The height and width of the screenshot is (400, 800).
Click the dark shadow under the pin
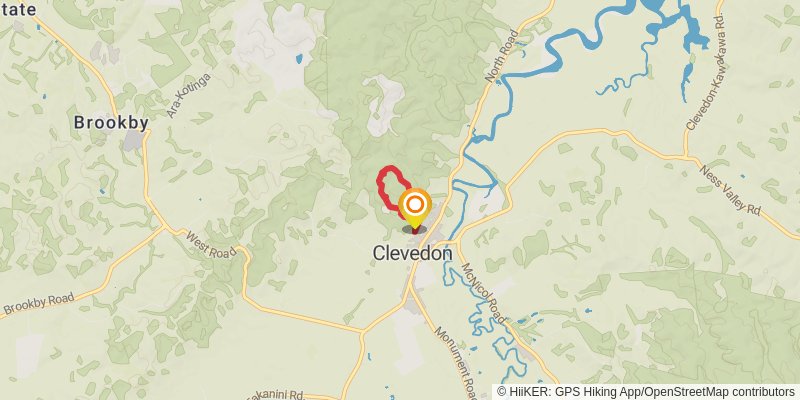415,230
